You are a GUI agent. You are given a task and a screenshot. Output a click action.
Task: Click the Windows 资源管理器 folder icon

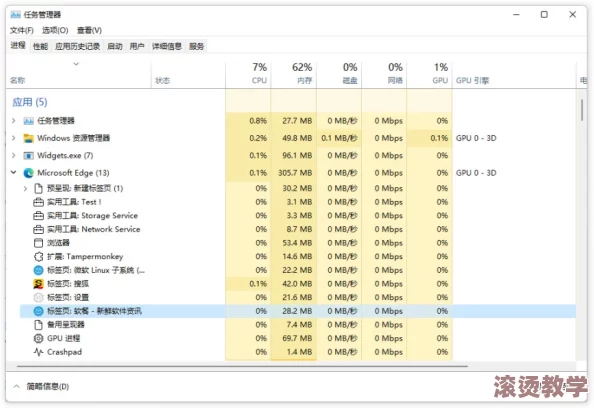click(x=28, y=138)
